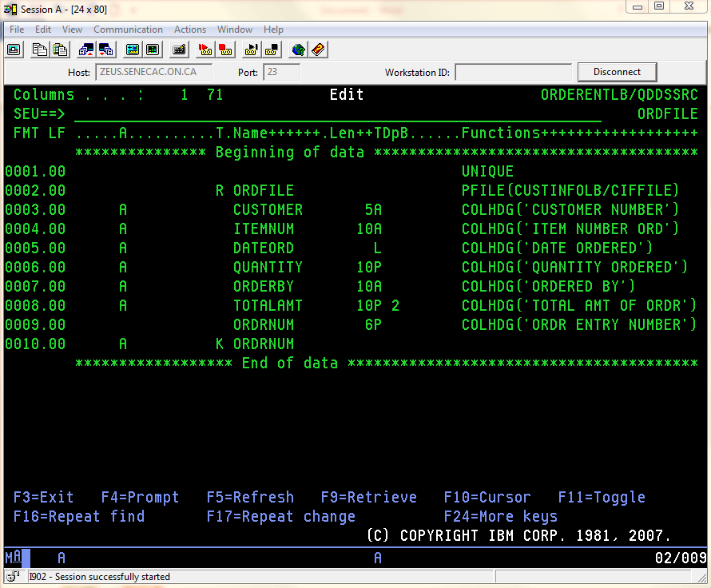Receive a file from the host
Image resolution: width=711 pixels, height=588 pixels.
tap(106, 50)
